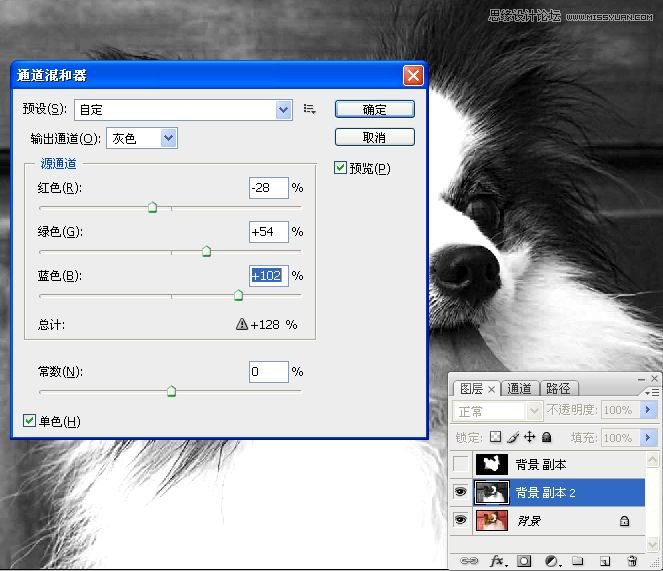Click the layers list scroll up arrow
This screenshot has height=571, width=663.
pos(652,459)
